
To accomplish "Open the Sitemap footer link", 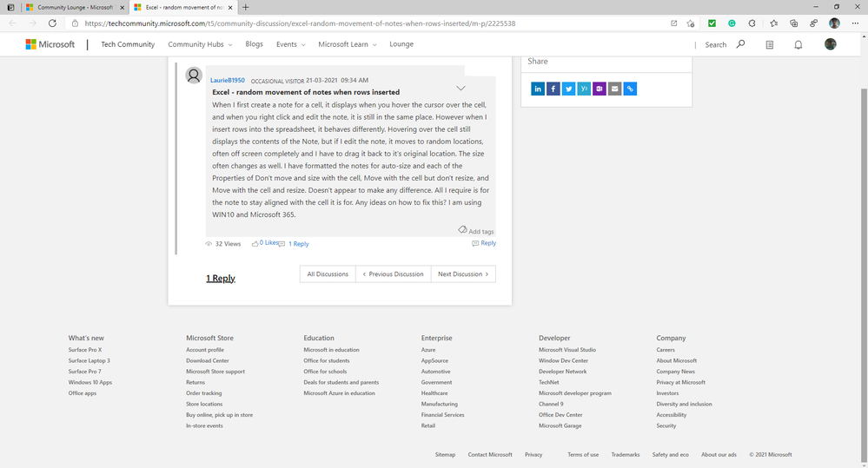I will coord(445,455).
